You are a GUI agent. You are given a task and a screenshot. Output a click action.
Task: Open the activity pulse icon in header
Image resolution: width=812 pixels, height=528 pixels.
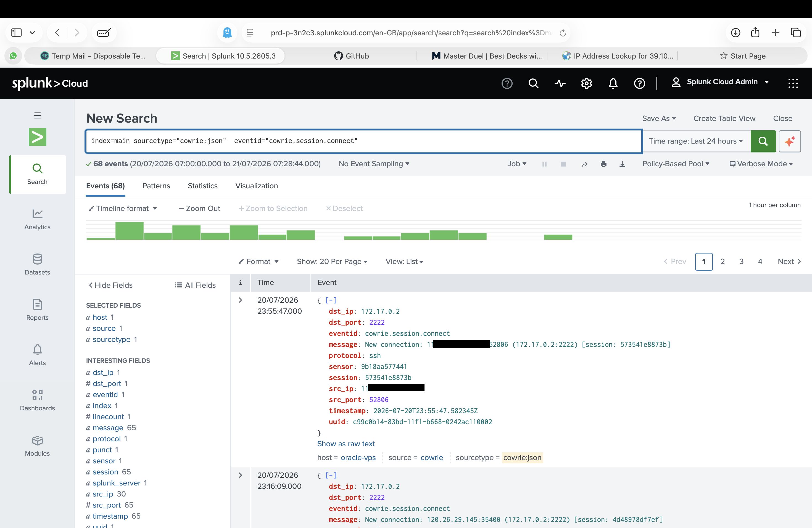(560, 83)
